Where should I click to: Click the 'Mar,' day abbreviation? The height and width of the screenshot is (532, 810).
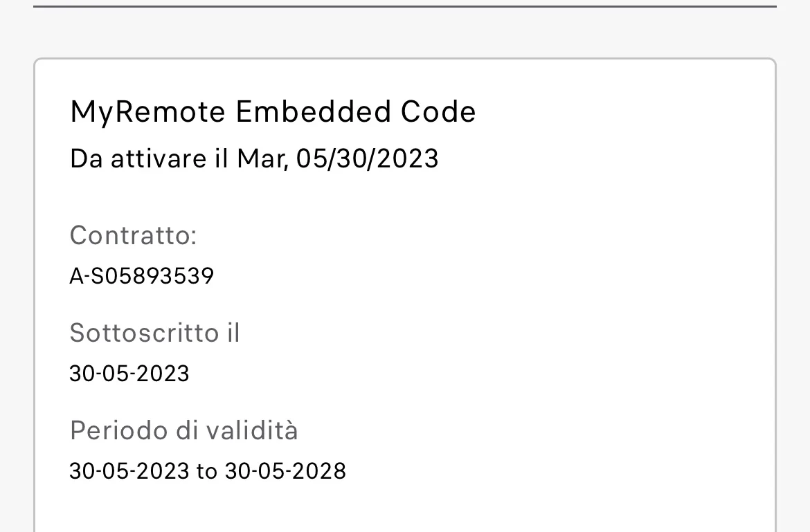pyautogui.click(x=262, y=159)
